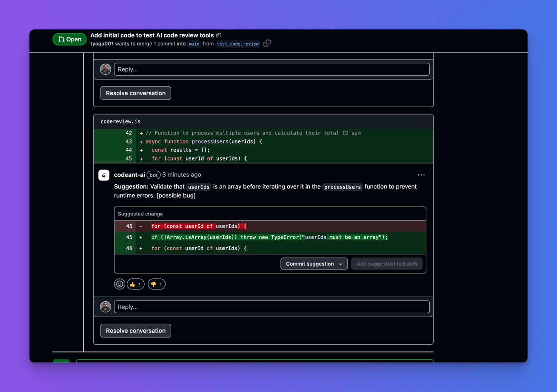Click the codeant-ai bot avatar
The width and height of the screenshot is (557, 392).
104,175
